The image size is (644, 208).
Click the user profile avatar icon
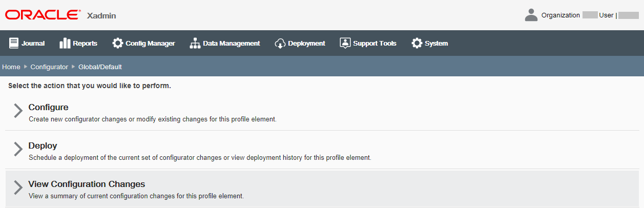tap(531, 15)
